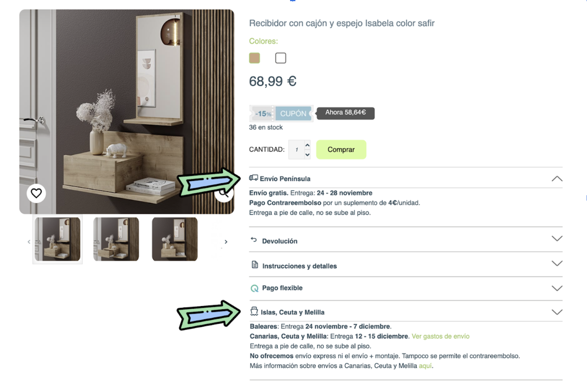Expand the Devolución section

pos(557,239)
